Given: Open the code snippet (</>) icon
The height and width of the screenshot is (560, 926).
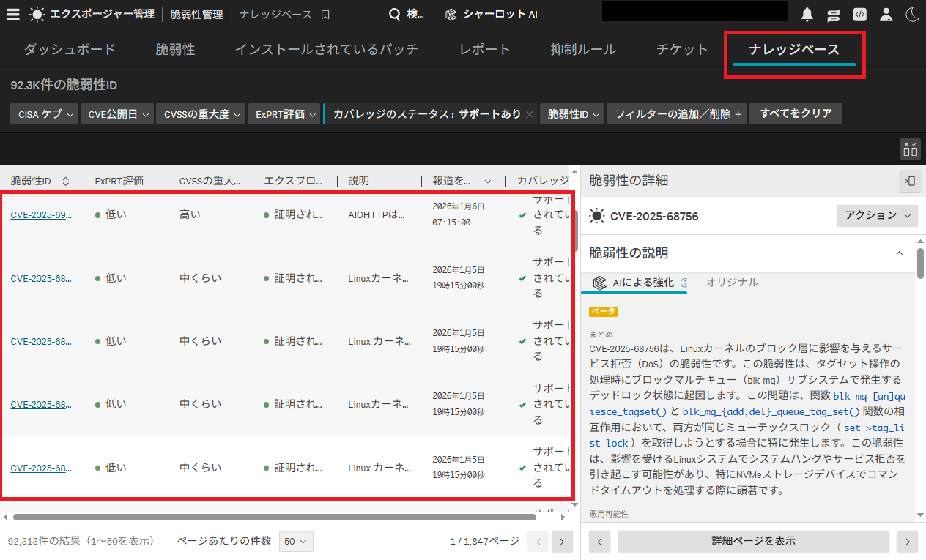Looking at the screenshot, I should [x=859, y=13].
